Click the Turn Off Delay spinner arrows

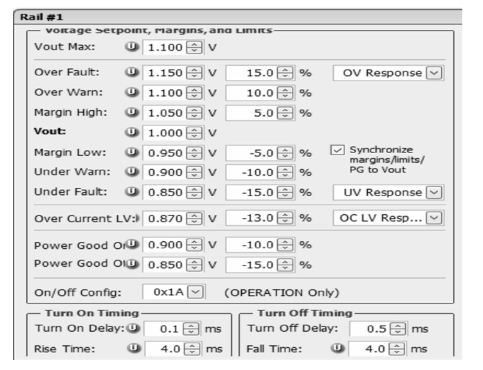398,329
